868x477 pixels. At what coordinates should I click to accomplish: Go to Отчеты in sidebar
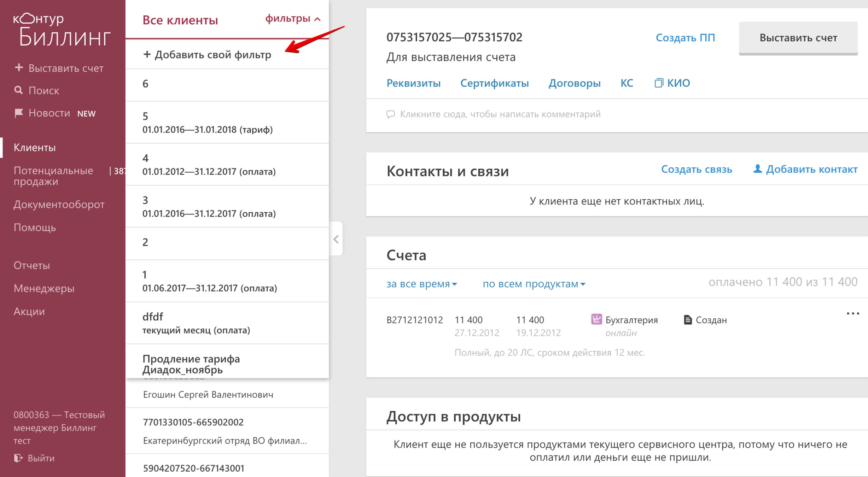[x=32, y=265]
